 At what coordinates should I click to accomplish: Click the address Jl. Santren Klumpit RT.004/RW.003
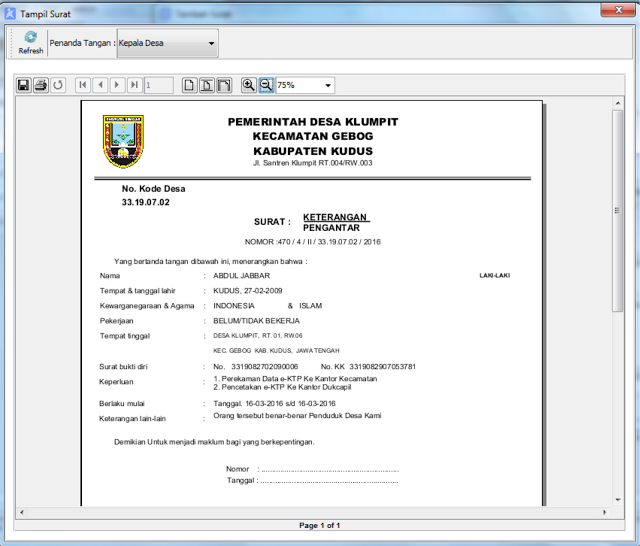313,163
